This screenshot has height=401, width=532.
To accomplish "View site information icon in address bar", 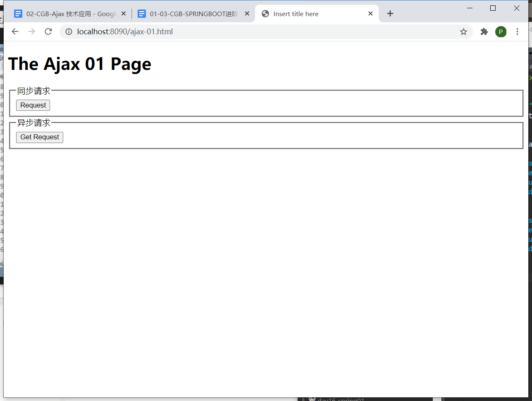I will 69,31.
